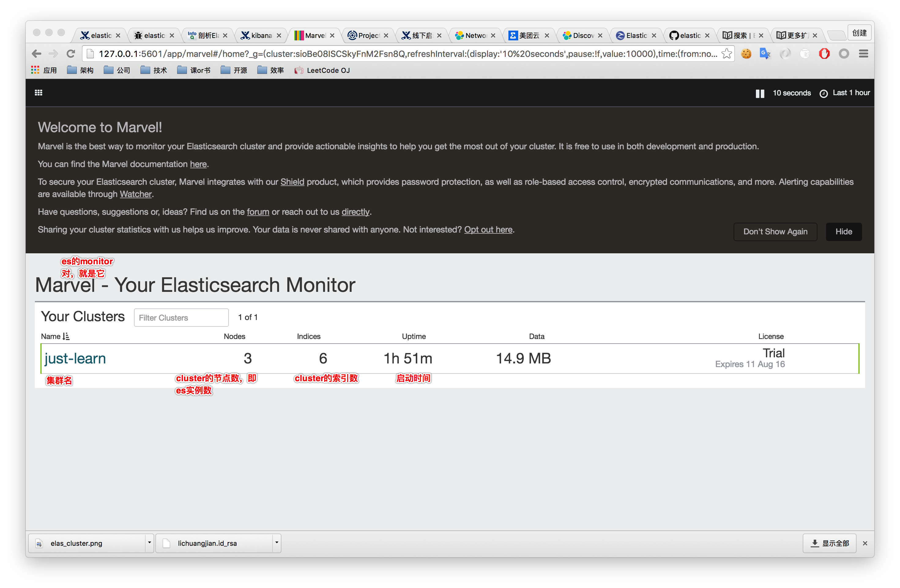Open Marvel documentation 'here' link

(x=198, y=164)
